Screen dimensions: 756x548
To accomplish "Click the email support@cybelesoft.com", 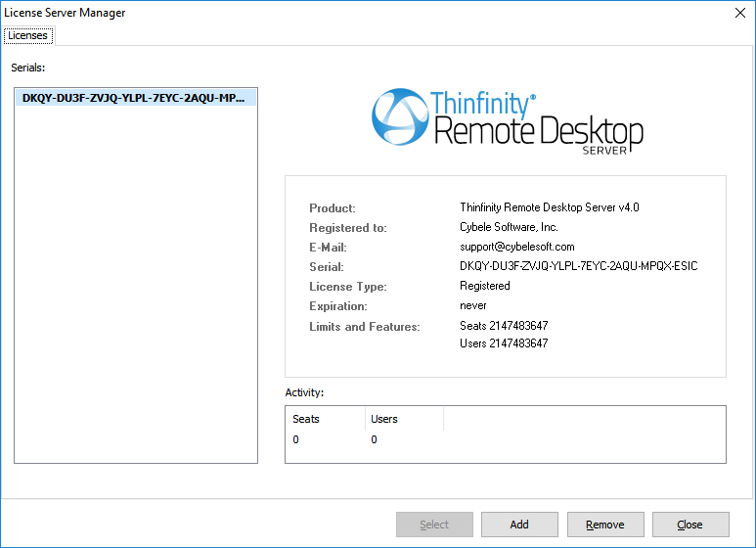I will click(516, 247).
